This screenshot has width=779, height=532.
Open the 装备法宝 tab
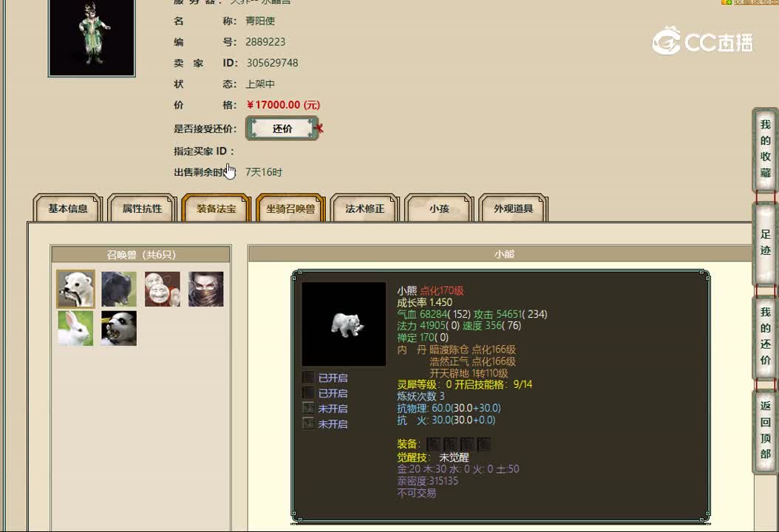(216, 208)
